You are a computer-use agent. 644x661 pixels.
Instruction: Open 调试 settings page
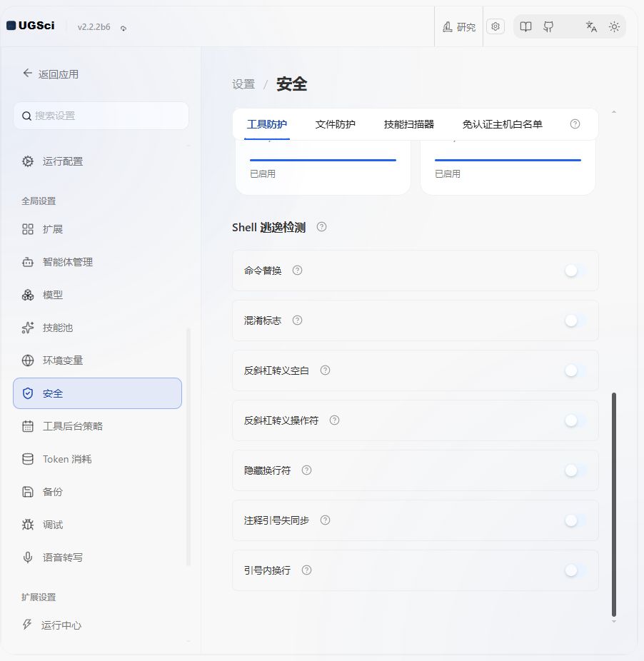[97, 525]
